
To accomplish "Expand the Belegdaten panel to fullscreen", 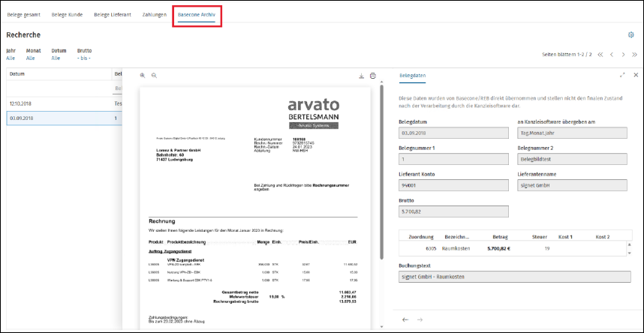I will click(x=622, y=75).
